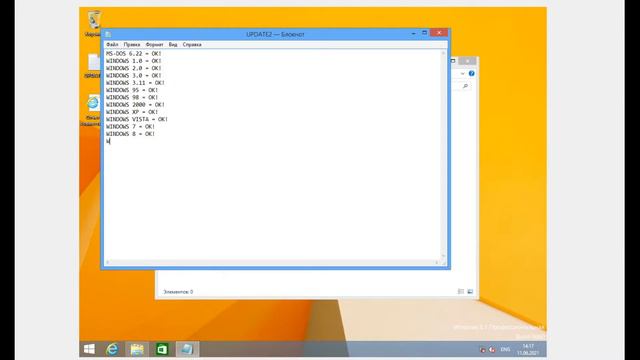Click the search magnifier in the Explorer window
This screenshot has width=640, height=360.
coord(465,86)
